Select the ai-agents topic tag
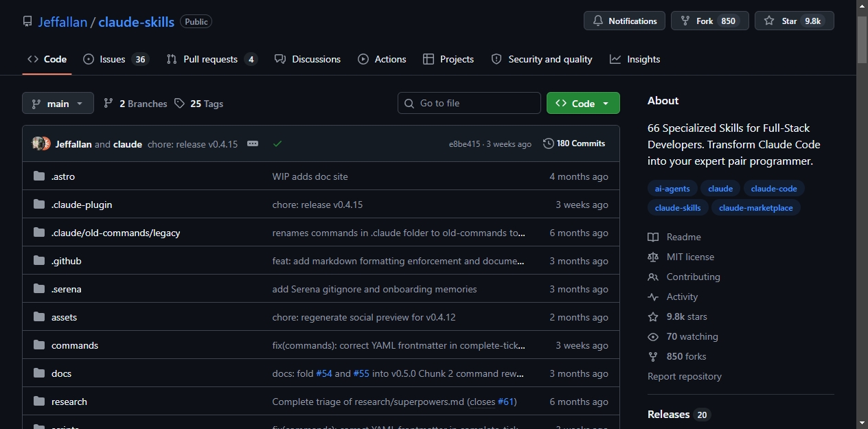The image size is (868, 429). pyautogui.click(x=672, y=189)
